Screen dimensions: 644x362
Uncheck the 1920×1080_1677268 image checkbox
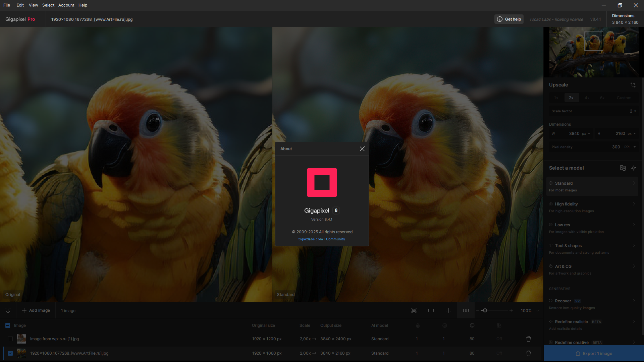(10, 353)
